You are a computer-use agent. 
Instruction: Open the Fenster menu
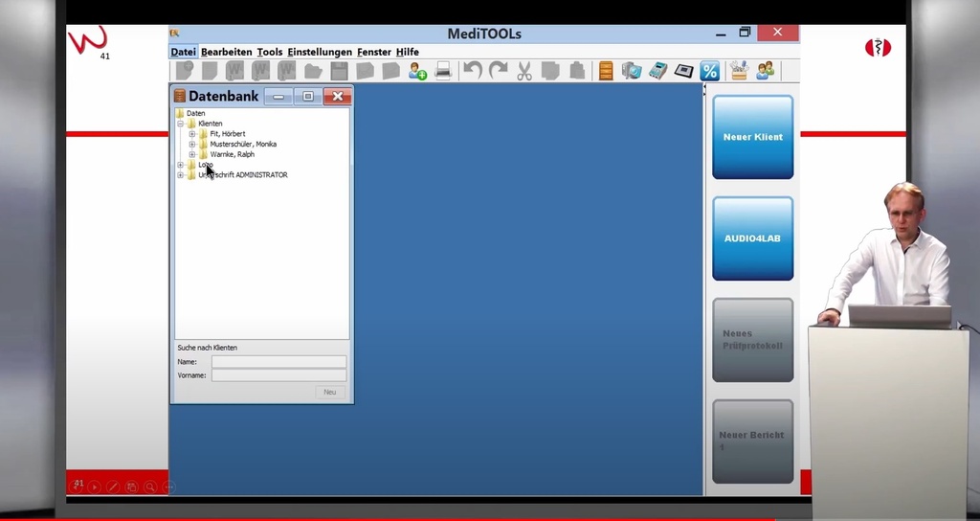[x=374, y=52]
